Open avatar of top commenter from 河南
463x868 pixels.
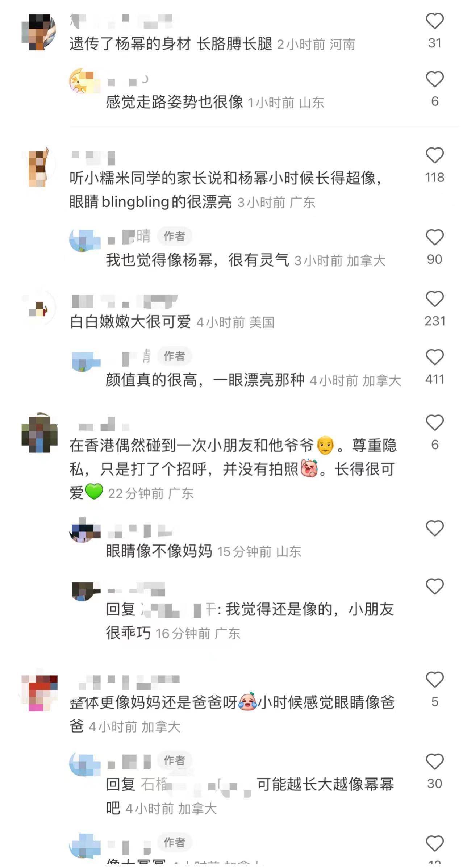[x=39, y=32]
